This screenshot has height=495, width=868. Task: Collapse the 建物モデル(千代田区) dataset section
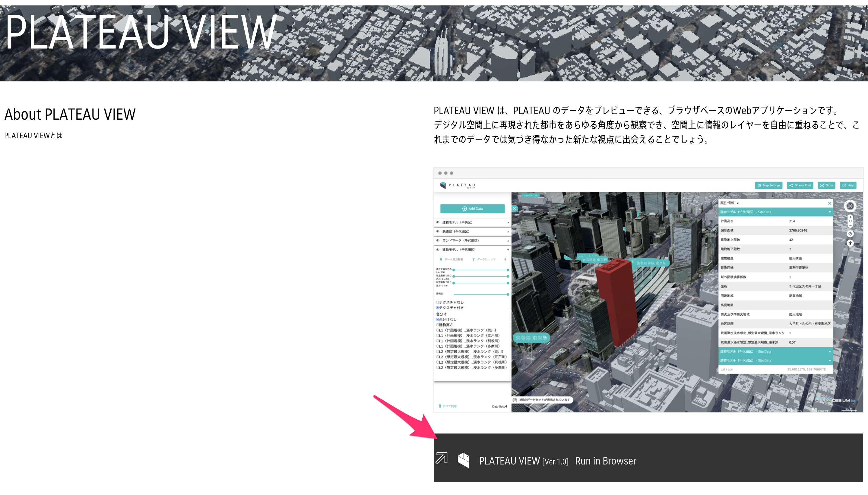[x=508, y=250]
